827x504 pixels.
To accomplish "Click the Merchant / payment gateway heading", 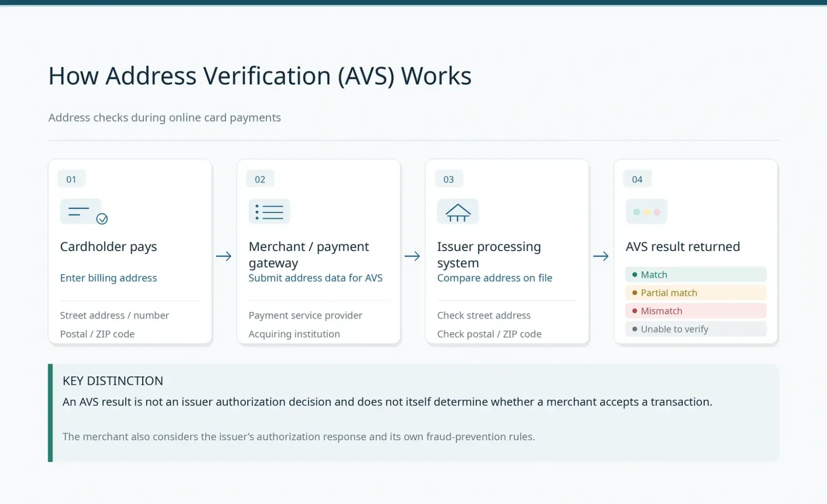I will tap(309, 255).
